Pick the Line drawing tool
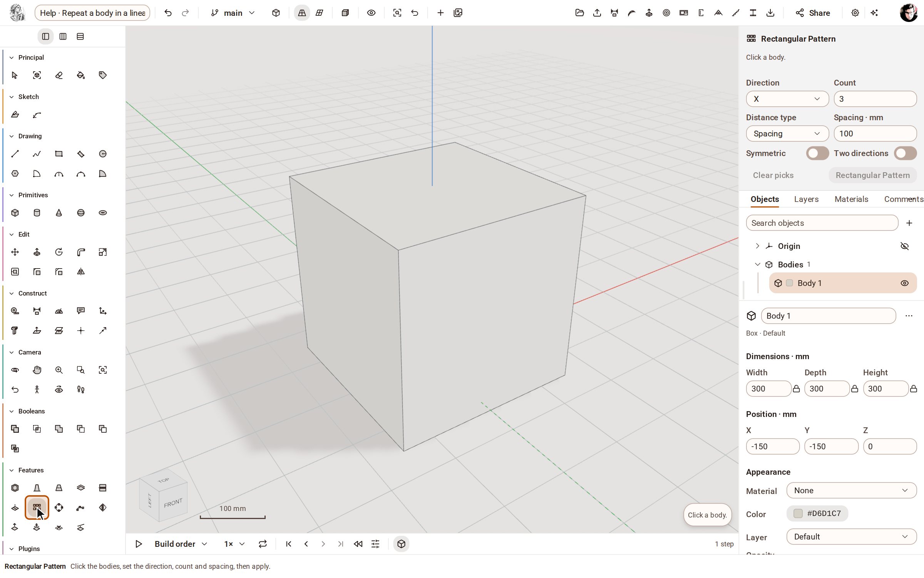Viewport: 924px width, 578px height. pyautogui.click(x=15, y=154)
